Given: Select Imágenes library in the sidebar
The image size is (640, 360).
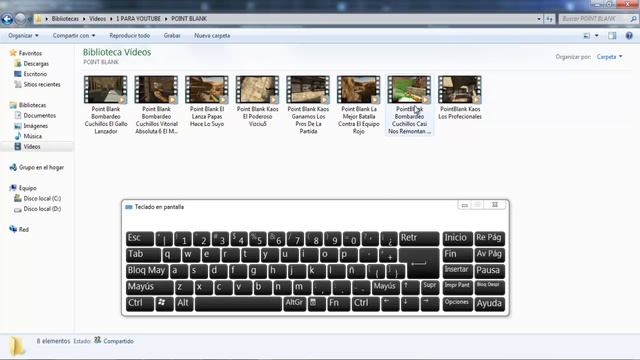Looking at the screenshot, I should pyautogui.click(x=31, y=126).
